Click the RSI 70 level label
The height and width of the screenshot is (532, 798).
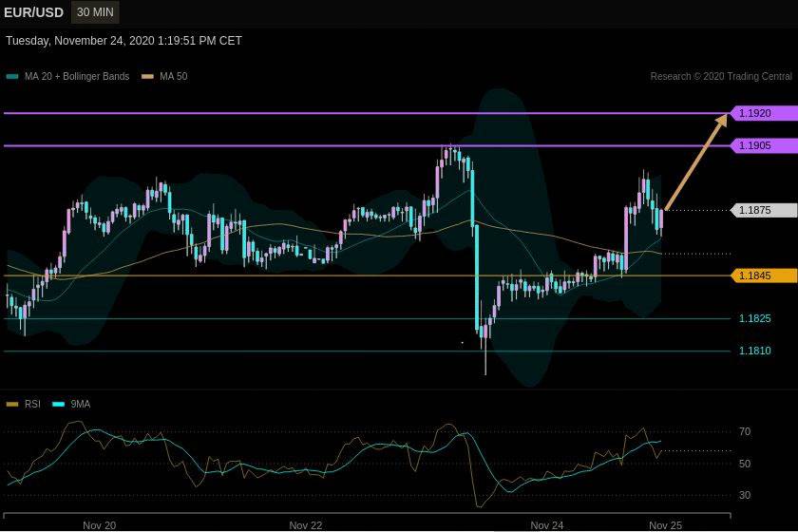(x=745, y=431)
